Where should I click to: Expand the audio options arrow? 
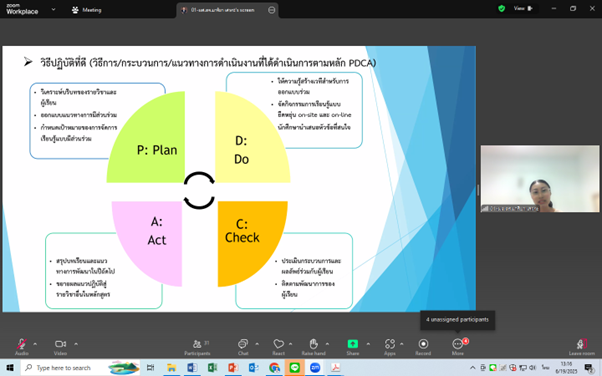(35, 344)
